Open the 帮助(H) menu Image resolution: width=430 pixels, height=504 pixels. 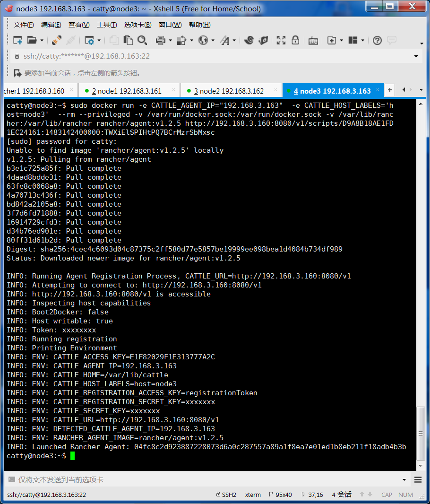tap(200, 25)
